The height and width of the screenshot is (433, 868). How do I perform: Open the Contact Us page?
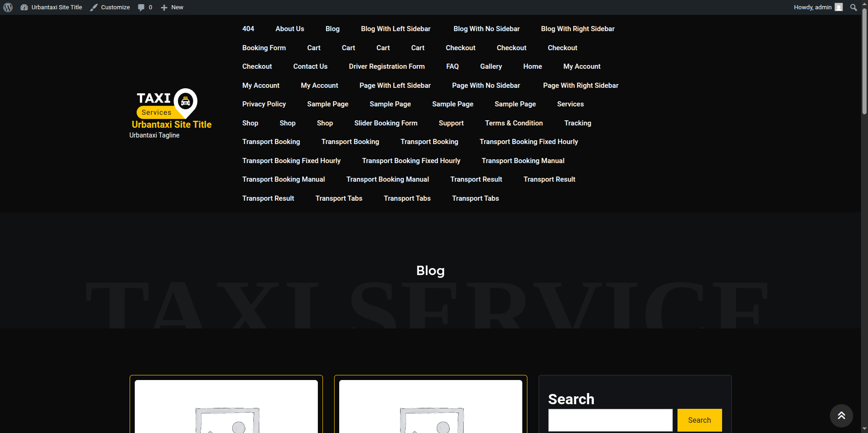coord(310,66)
